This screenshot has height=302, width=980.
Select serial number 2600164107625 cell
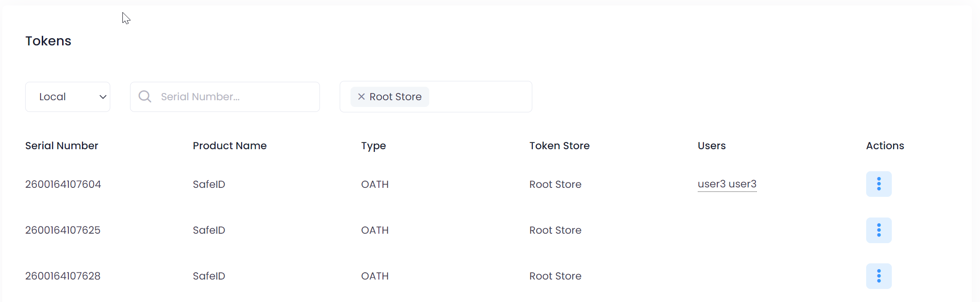coord(63,230)
